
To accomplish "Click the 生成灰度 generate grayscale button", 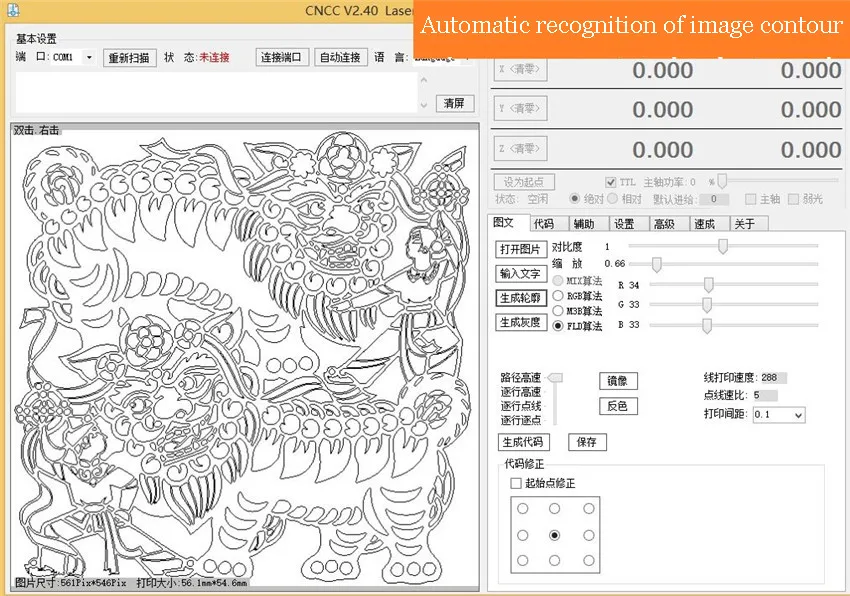I will coord(520,322).
